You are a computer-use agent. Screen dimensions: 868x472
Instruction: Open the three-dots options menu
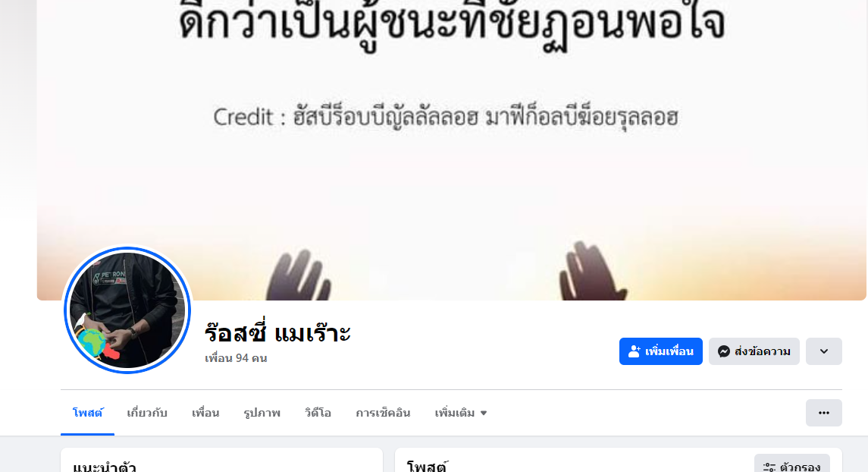[x=824, y=413]
